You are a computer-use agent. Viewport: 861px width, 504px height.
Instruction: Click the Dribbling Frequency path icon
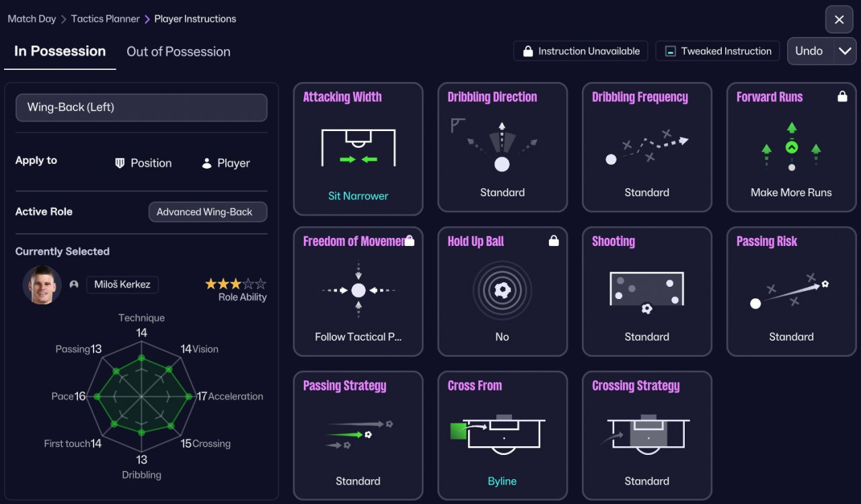pyautogui.click(x=647, y=147)
